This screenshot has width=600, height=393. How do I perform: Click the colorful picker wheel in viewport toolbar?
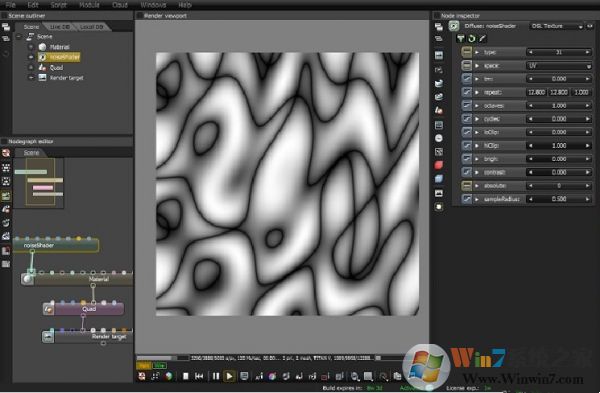[x=272, y=376]
